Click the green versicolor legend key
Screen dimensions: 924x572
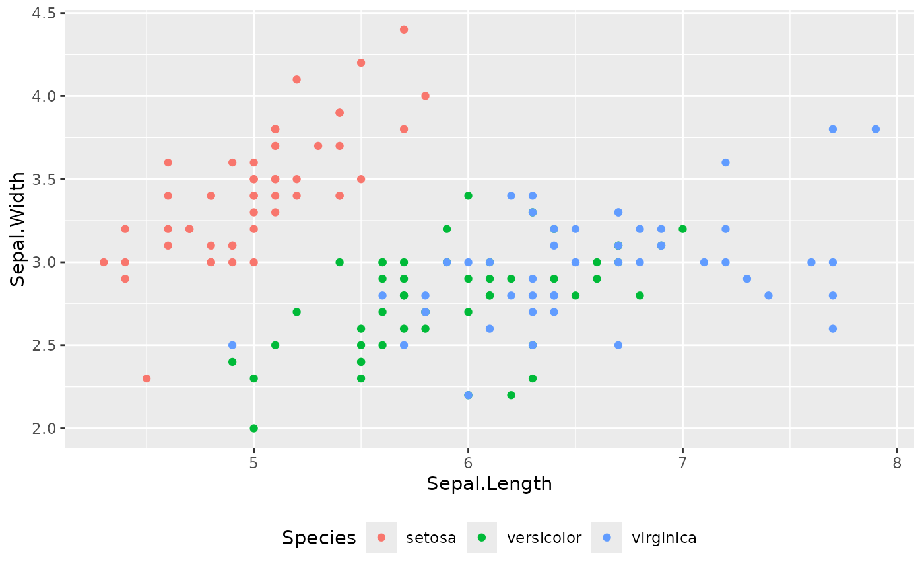[x=482, y=538]
